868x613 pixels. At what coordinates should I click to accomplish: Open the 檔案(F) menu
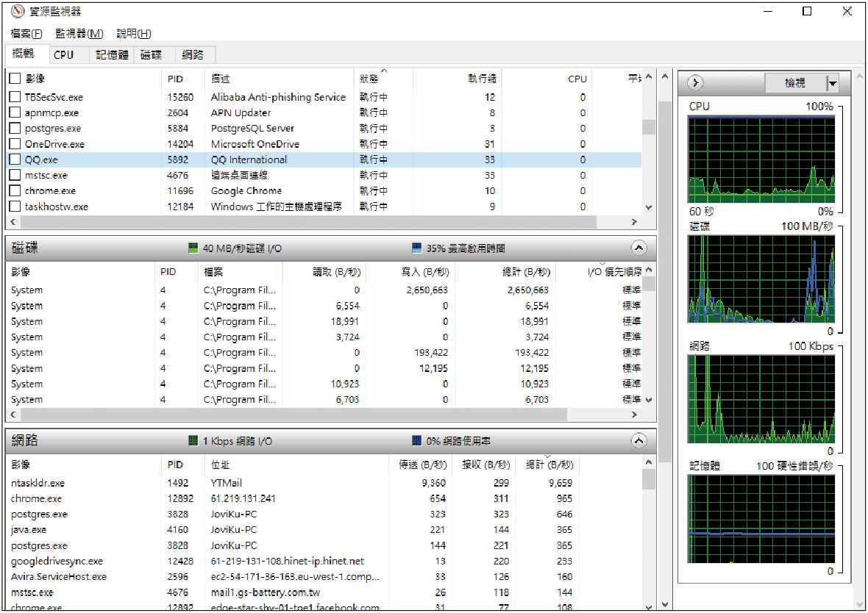(x=26, y=34)
